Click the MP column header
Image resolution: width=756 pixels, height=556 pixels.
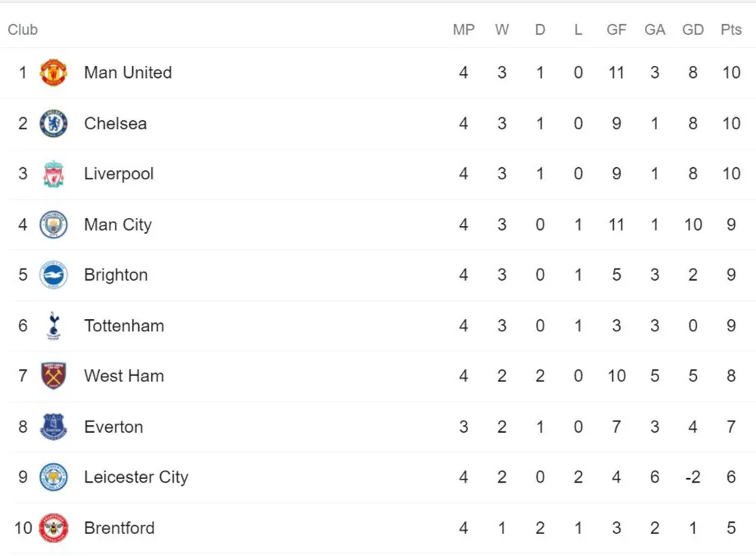(463, 30)
